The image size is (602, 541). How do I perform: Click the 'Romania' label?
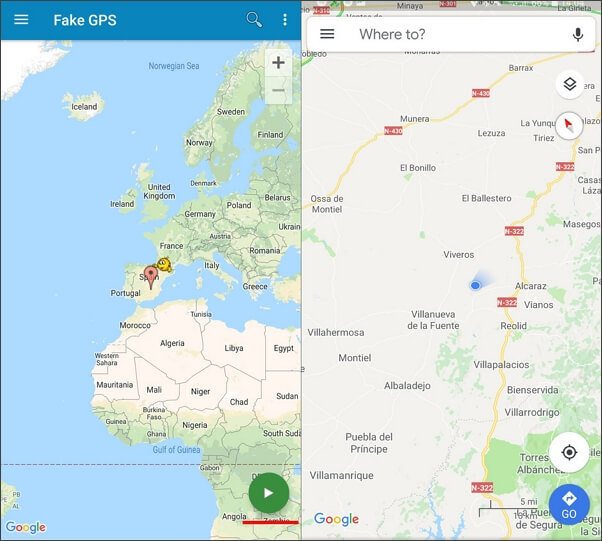pyautogui.click(x=265, y=251)
